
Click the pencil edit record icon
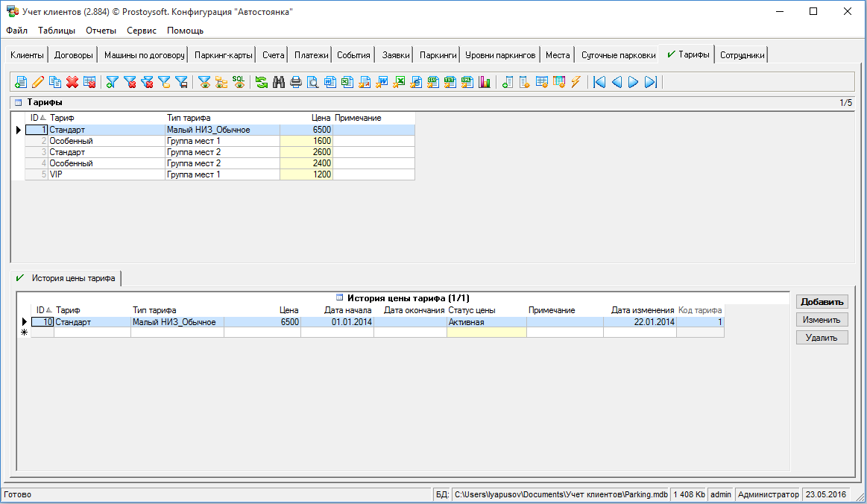(x=37, y=82)
